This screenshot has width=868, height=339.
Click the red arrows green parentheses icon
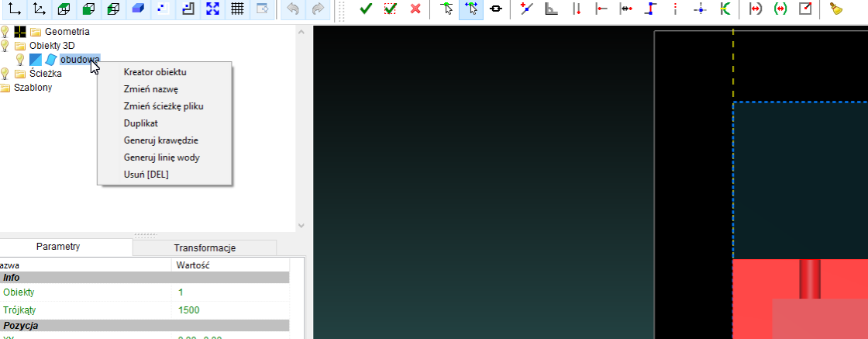coord(780,9)
